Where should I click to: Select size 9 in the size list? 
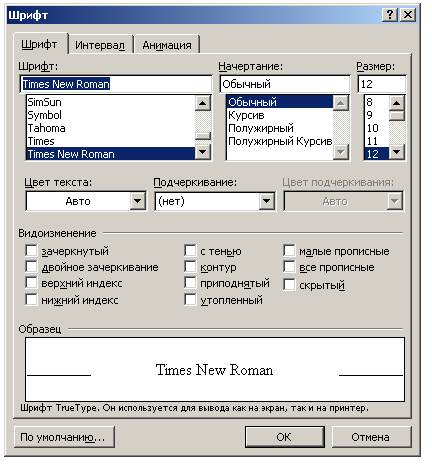(x=377, y=115)
